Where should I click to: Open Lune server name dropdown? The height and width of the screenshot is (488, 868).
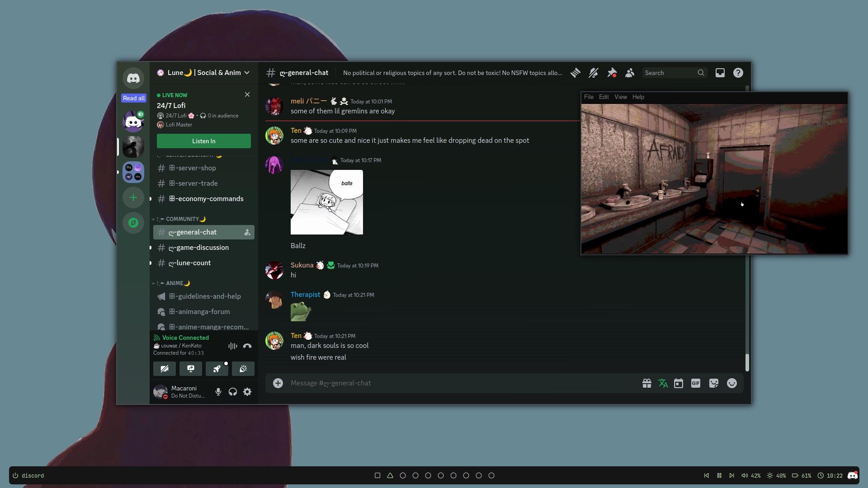click(203, 73)
